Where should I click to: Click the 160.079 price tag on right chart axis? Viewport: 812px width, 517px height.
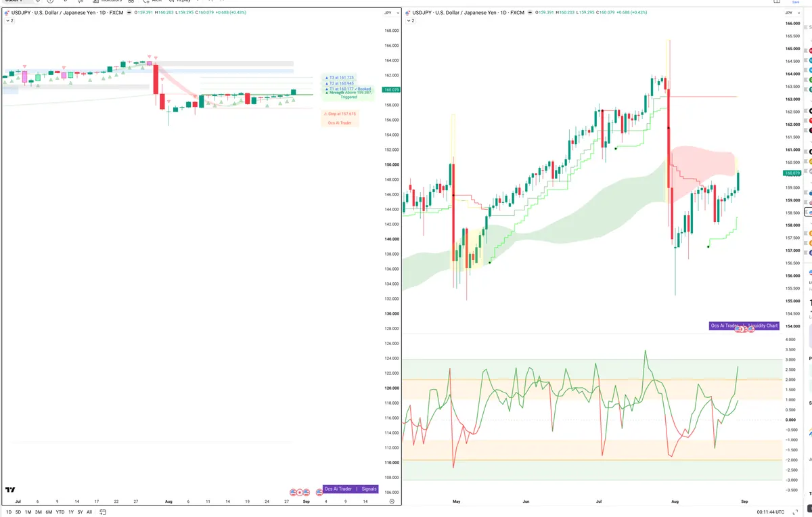click(x=794, y=172)
